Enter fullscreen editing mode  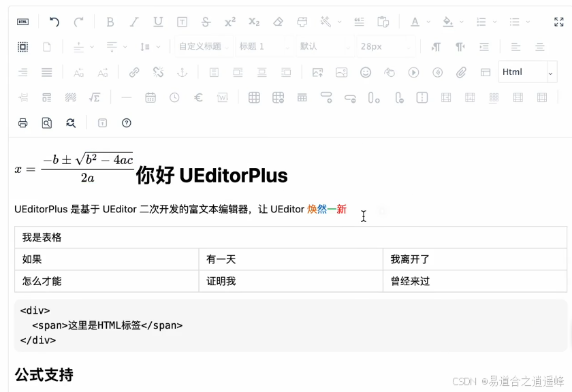558,21
